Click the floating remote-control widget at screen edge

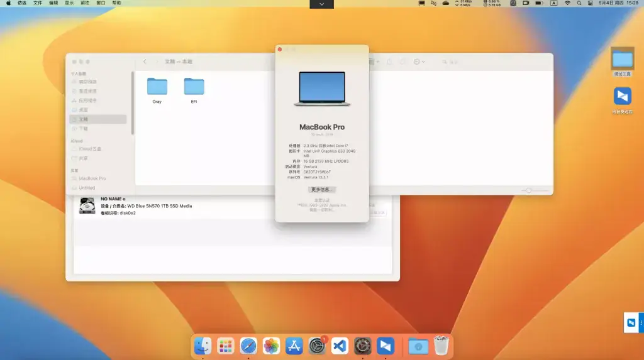(x=633, y=323)
